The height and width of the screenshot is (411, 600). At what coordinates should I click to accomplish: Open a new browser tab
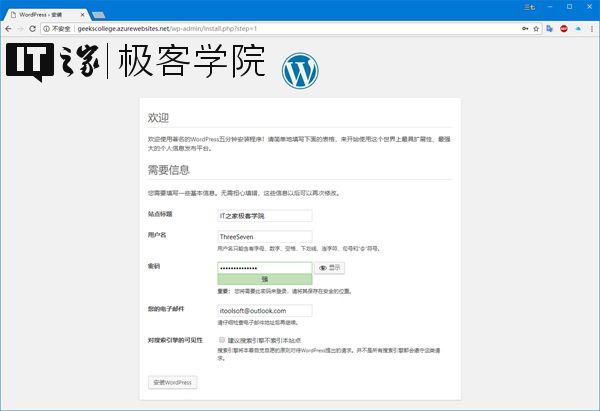tap(99, 15)
